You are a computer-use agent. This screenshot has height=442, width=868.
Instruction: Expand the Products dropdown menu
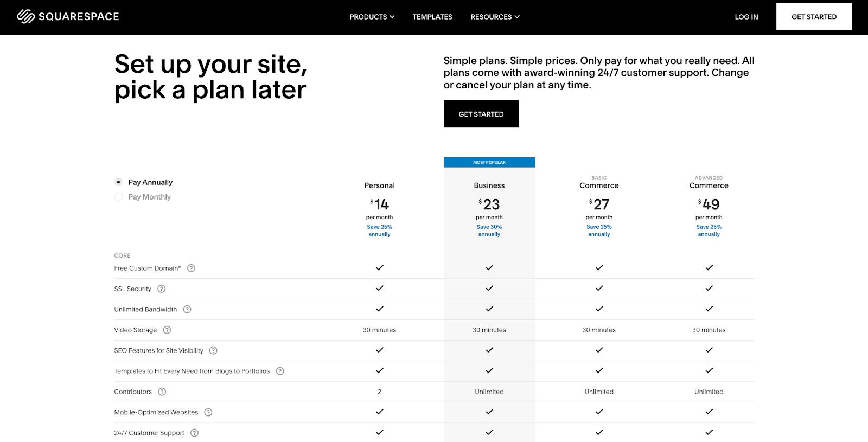click(x=372, y=17)
